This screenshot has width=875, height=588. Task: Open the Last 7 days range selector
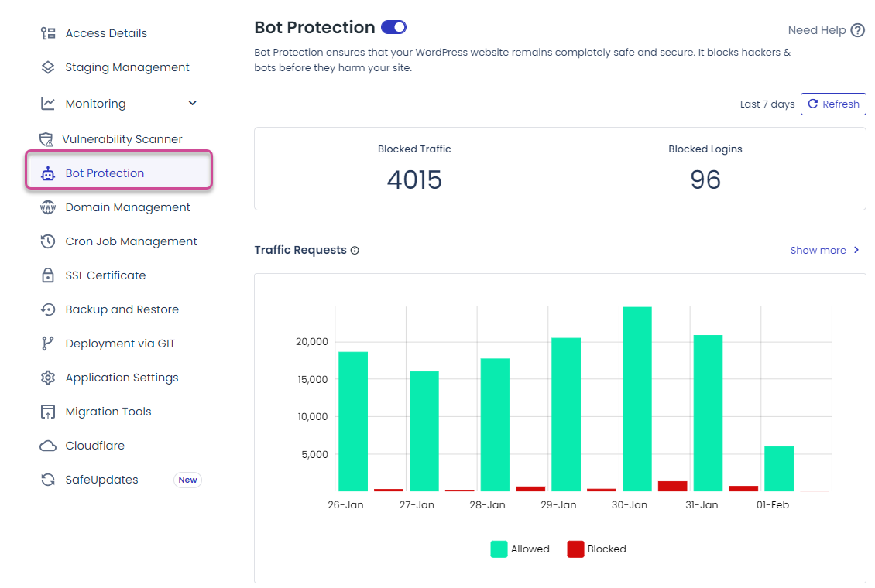coord(767,103)
